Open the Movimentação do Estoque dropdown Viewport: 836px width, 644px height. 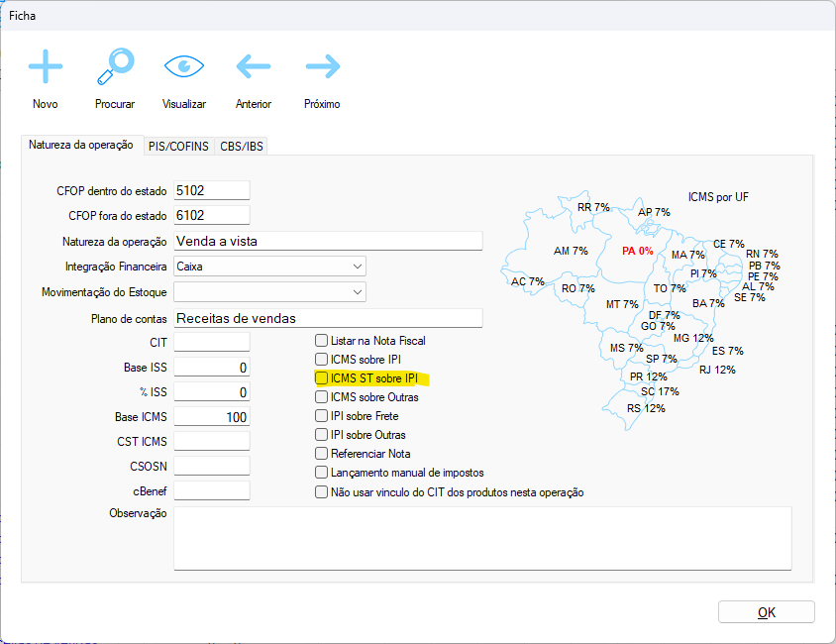point(357,292)
